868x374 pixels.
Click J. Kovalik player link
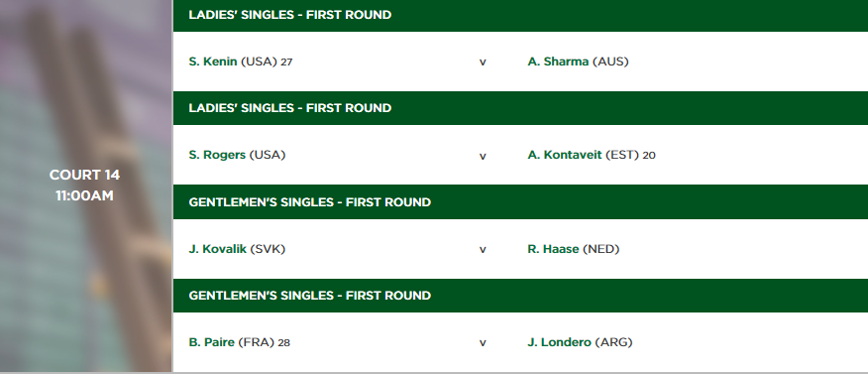coord(218,249)
